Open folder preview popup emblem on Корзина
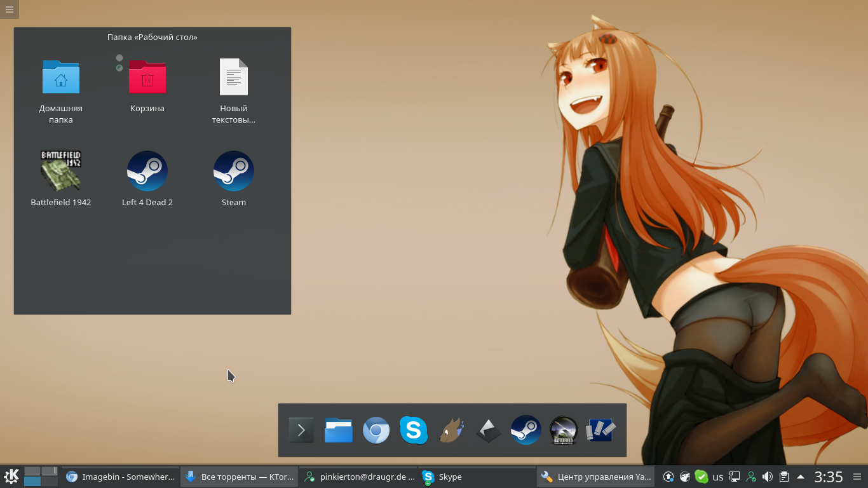The image size is (868, 488). coord(119,68)
